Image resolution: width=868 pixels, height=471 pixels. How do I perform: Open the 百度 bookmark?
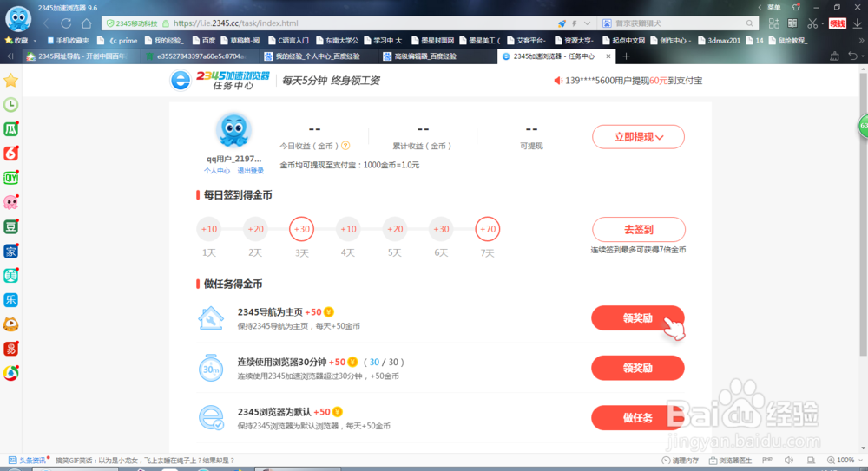coord(204,41)
